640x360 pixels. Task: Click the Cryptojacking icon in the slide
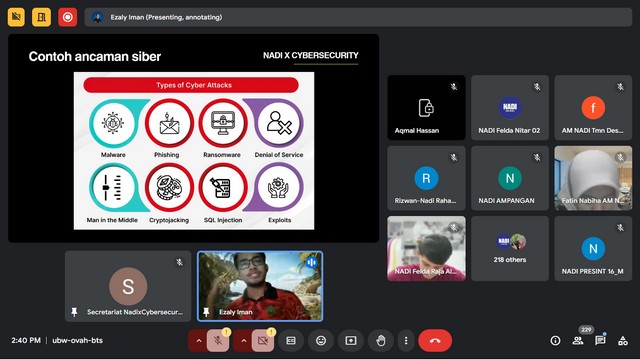(x=169, y=187)
